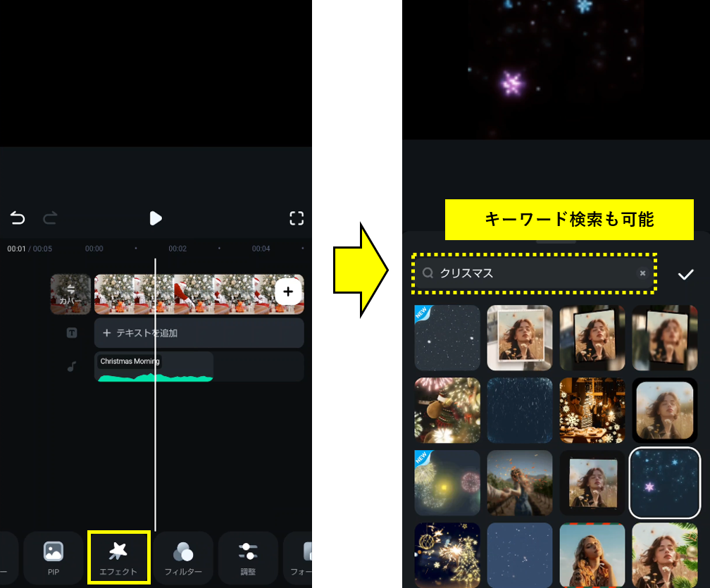Select the PIP tool

point(53,558)
